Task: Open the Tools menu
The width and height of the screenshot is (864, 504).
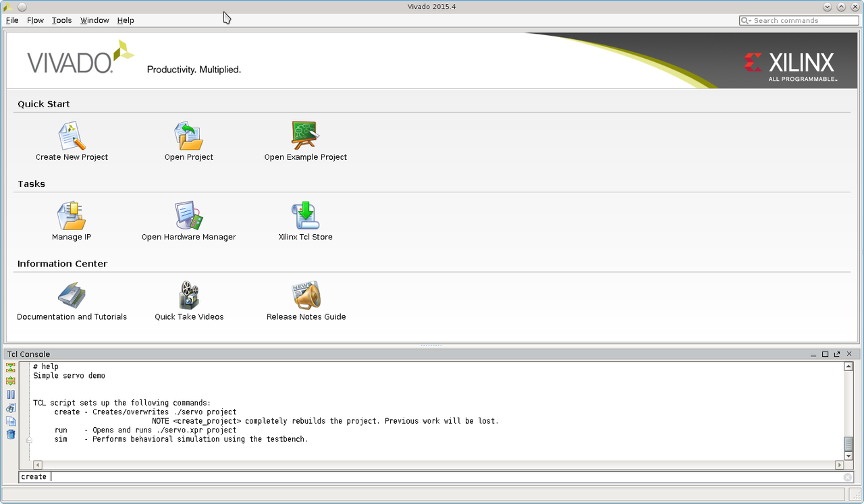Action: click(61, 20)
